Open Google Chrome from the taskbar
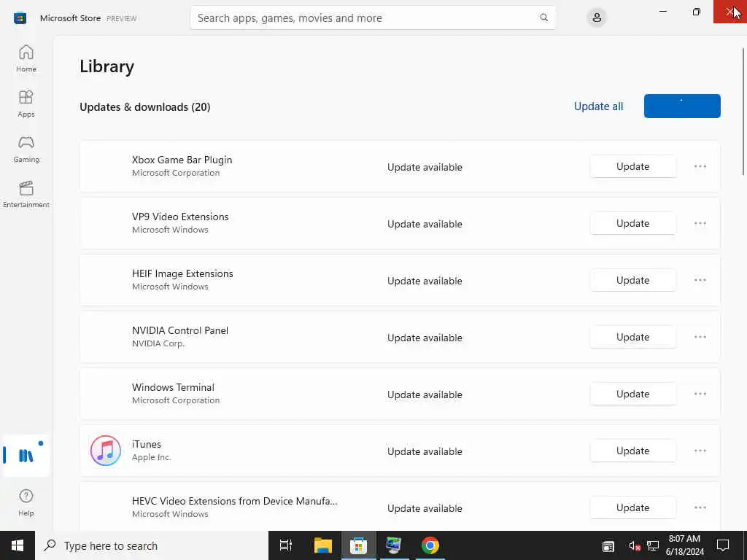This screenshot has height=560, width=747. (x=430, y=545)
